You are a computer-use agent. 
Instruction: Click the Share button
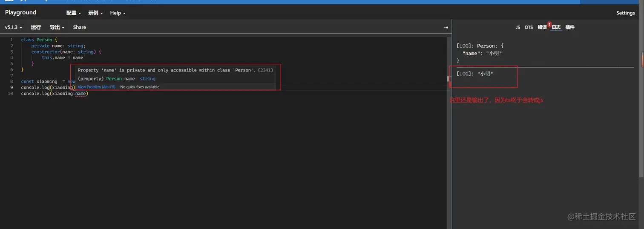[79, 27]
